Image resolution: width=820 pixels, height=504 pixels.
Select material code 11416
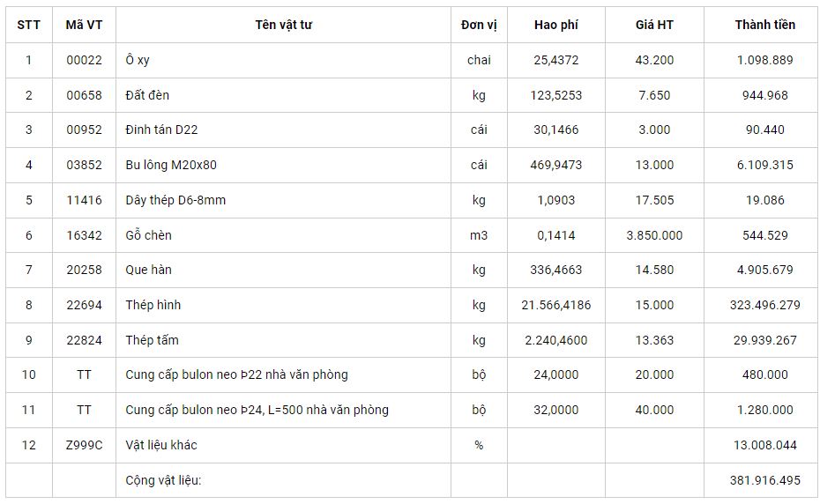[x=84, y=200]
